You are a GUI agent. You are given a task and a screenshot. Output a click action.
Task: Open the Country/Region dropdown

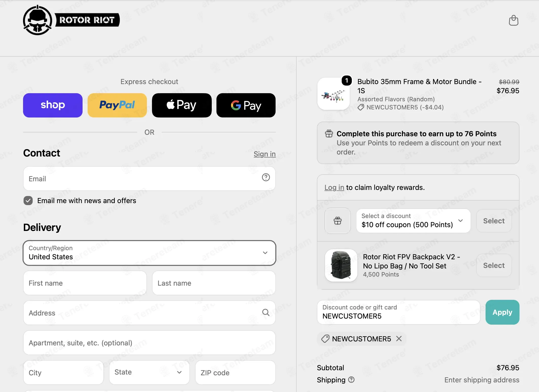pyautogui.click(x=149, y=253)
